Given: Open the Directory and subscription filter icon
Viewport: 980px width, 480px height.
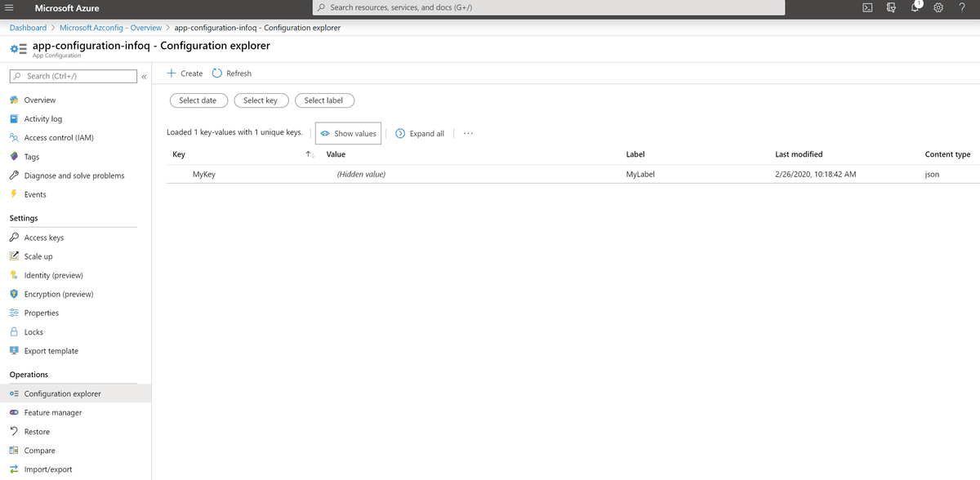Looking at the screenshot, I should tap(891, 8).
